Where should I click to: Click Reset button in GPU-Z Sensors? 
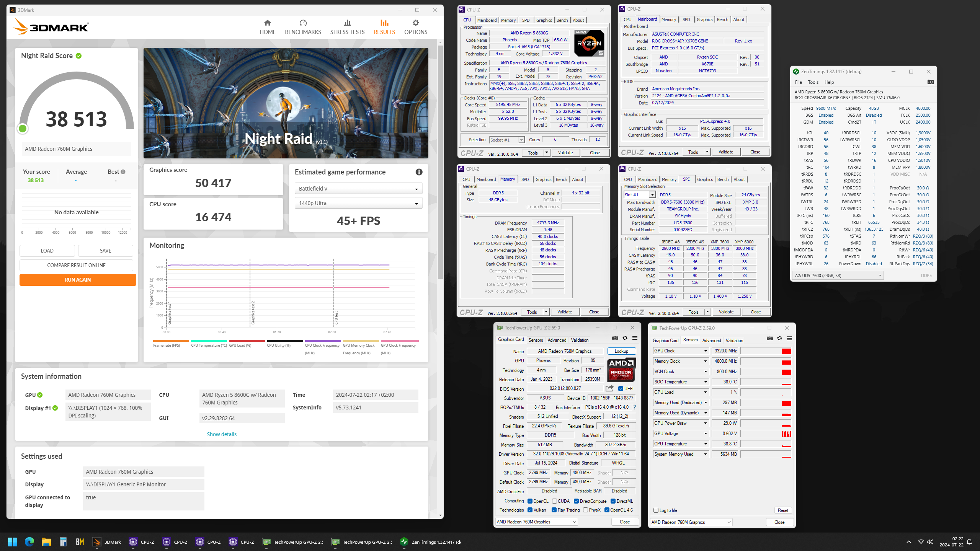coord(783,510)
